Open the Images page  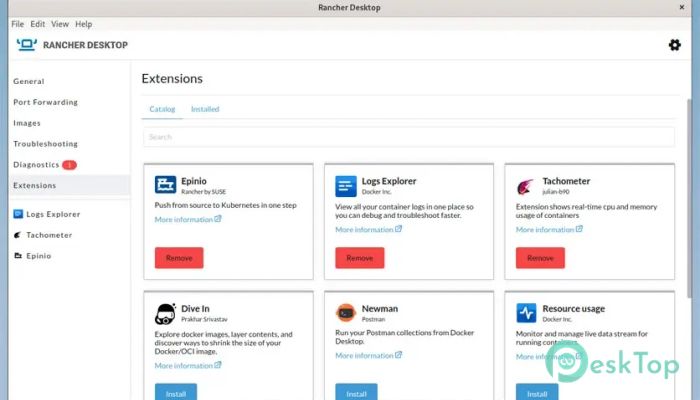click(x=27, y=123)
